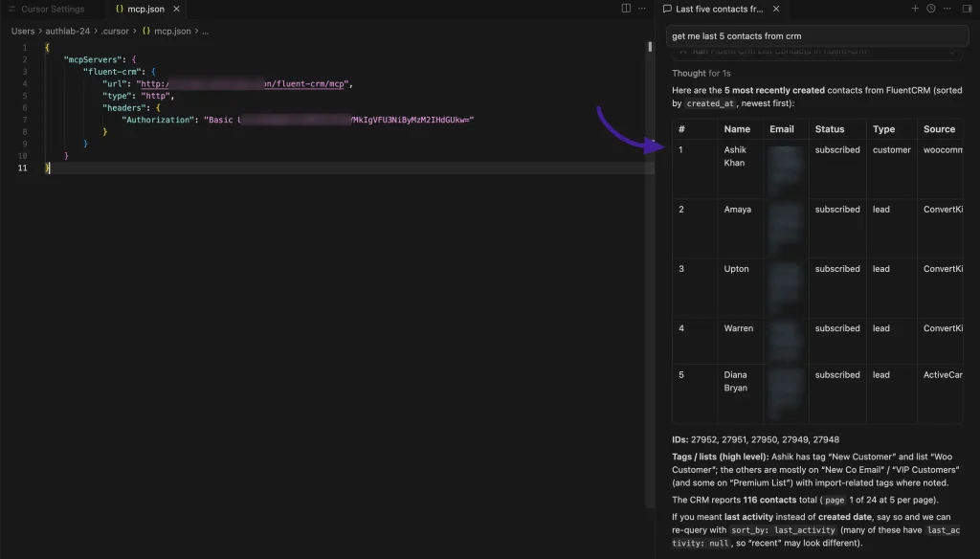Open the fluent-crm/mcp URL link
This screenshot has width=980, height=559.
(242, 84)
